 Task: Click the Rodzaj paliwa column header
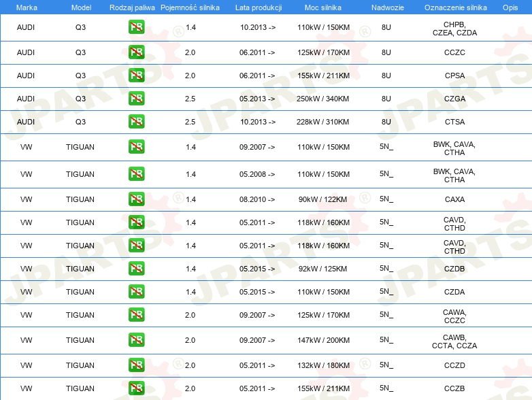[132, 7]
